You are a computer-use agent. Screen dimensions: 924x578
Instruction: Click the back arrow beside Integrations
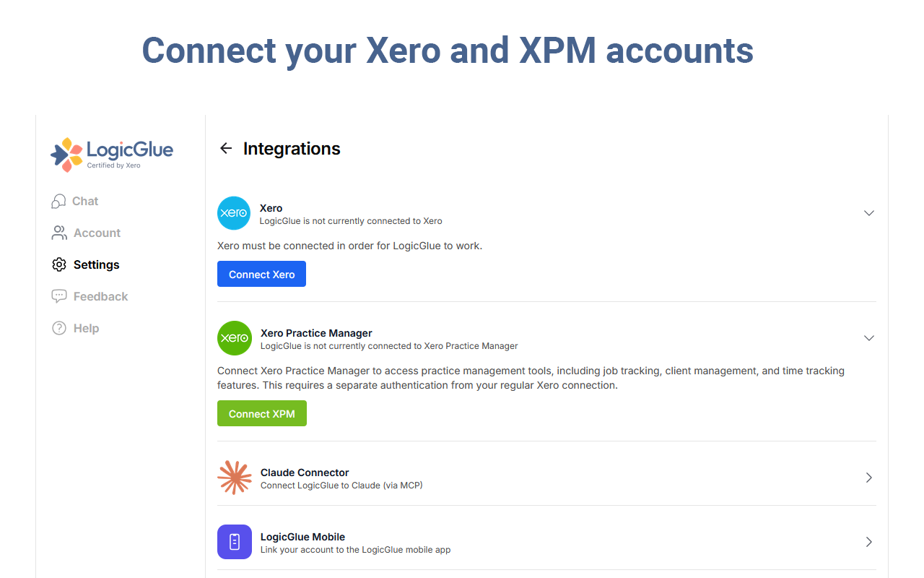pyautogui.click(x=226, y=148)
